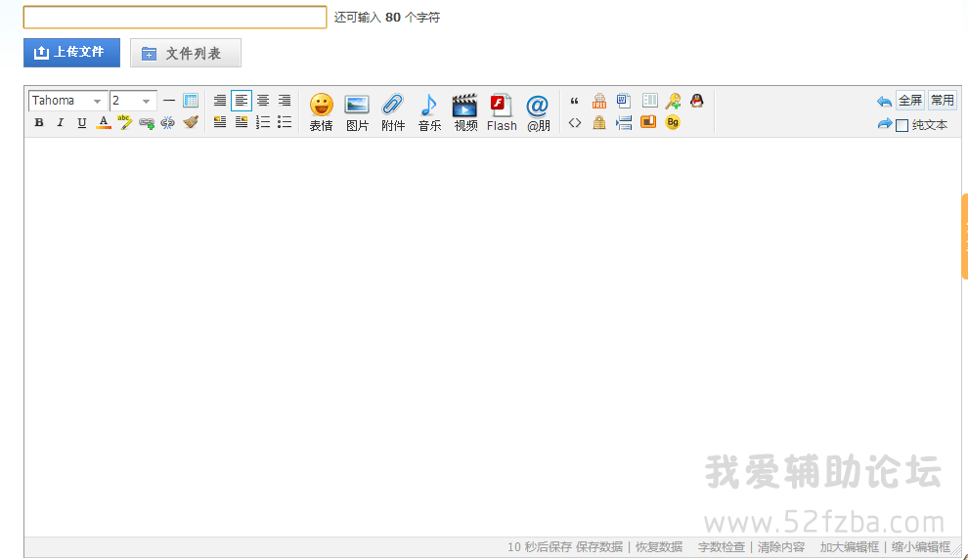This screenshot has width=968, height=560.
Task: Open the font size 2 dropdown
Action: click(133, 101)
